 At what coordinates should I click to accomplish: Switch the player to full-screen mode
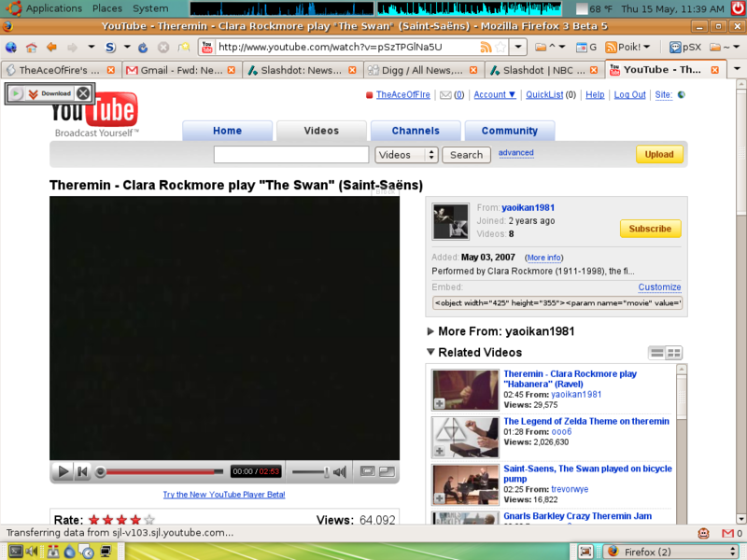pyautogui.click(x=387, y=472)
